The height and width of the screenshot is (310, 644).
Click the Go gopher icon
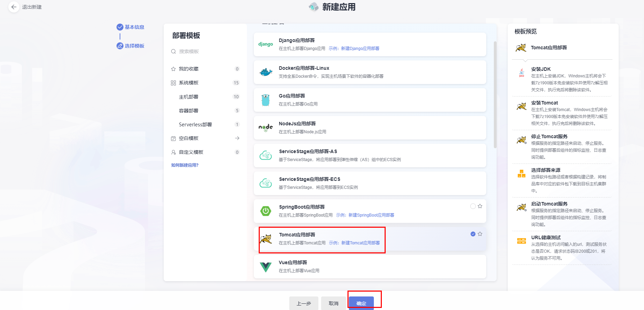(266, 100)
